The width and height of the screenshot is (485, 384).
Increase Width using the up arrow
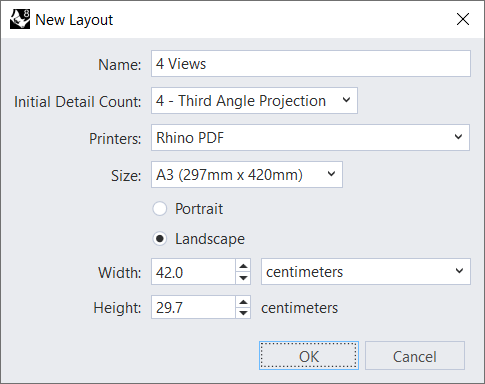pos(243,266)
